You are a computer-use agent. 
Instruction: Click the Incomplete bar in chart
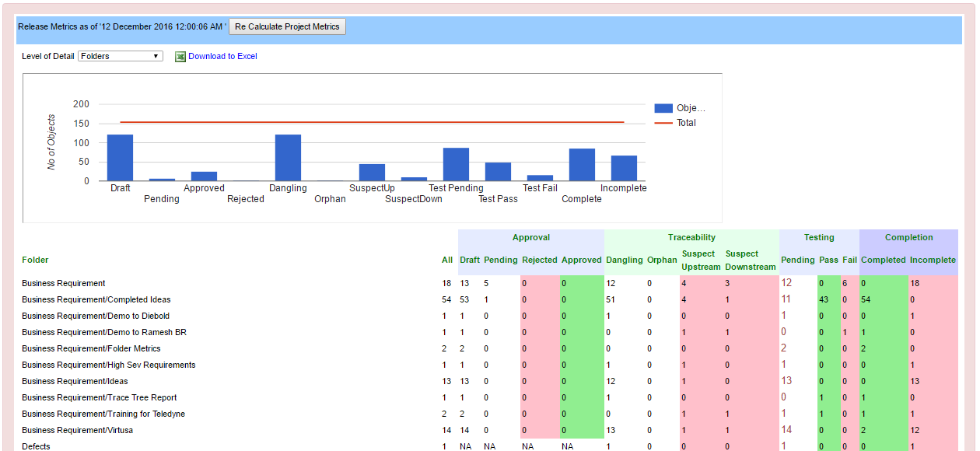pyautogui.click(x=624, y=168)
